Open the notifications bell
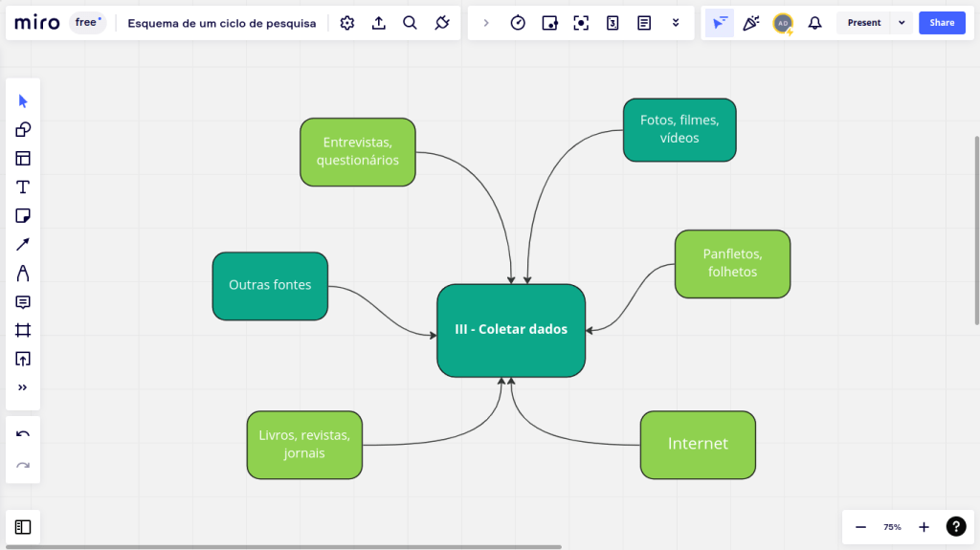Viewport: 980px width, 550px height. 814,23
